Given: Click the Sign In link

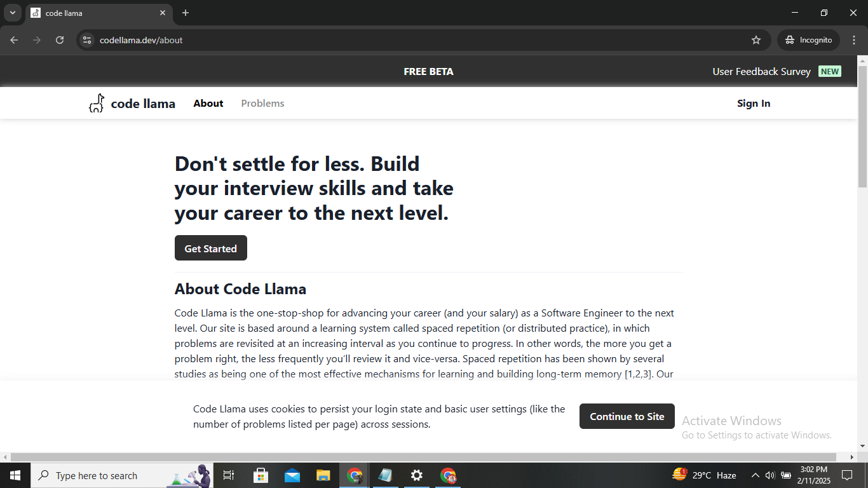Looking at the screenshot, I should point(754,104).
